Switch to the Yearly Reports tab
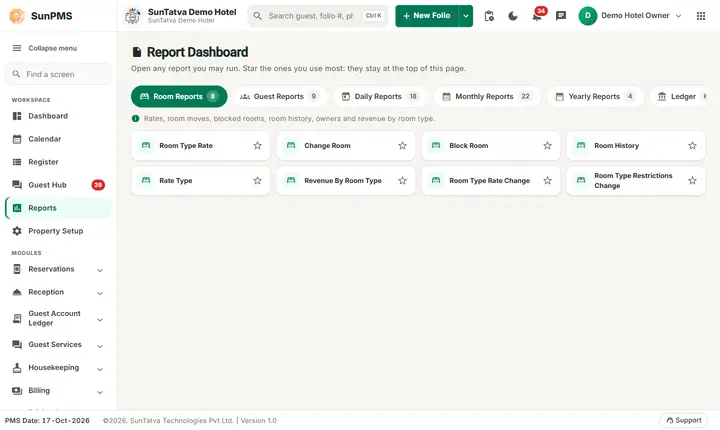Image resolution: width=720 pixels, height=430 pixels. click(595, 96)
